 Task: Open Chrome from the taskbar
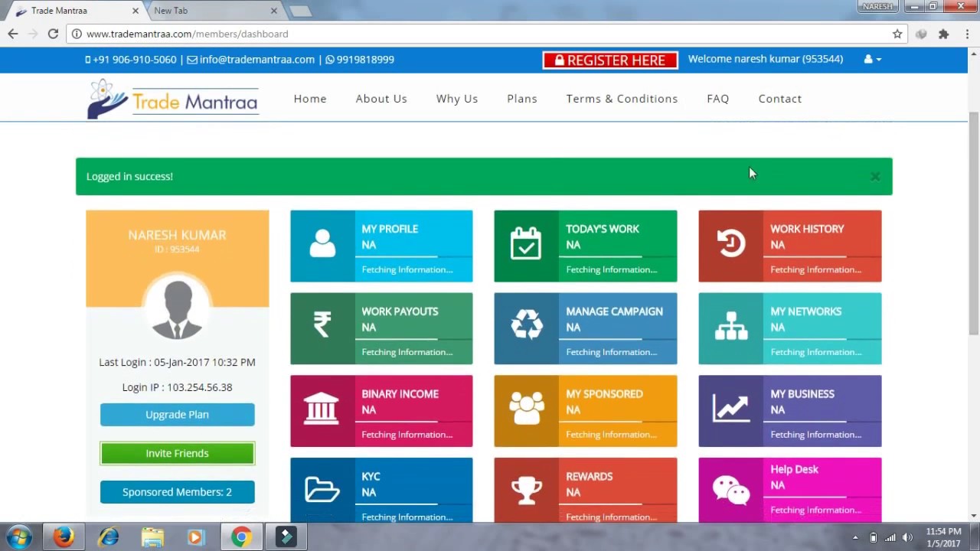(241, 537)
